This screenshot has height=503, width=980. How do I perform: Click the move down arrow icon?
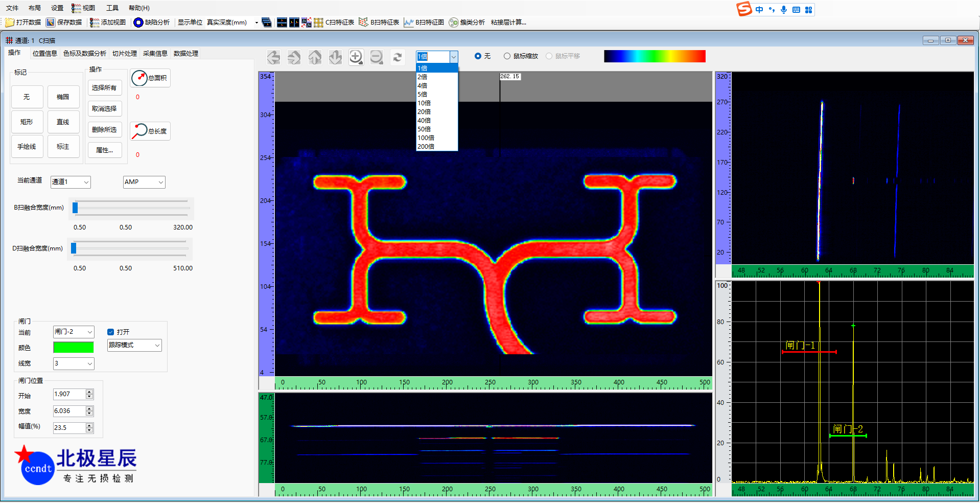point(335,57)
